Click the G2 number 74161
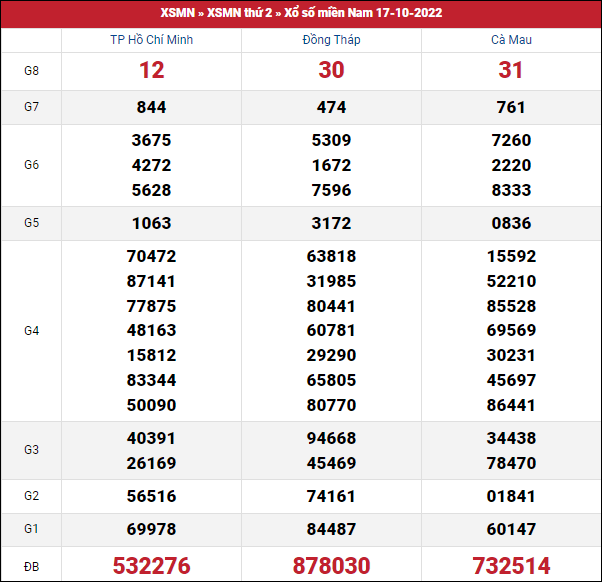The image size is (602, 582). [x=331, y=496]
